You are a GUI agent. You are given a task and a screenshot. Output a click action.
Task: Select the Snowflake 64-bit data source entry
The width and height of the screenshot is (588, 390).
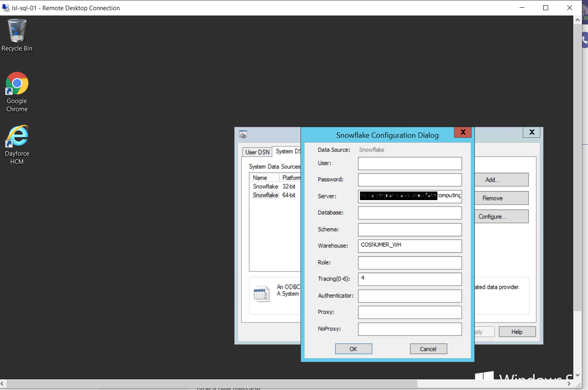pos(265,195)
